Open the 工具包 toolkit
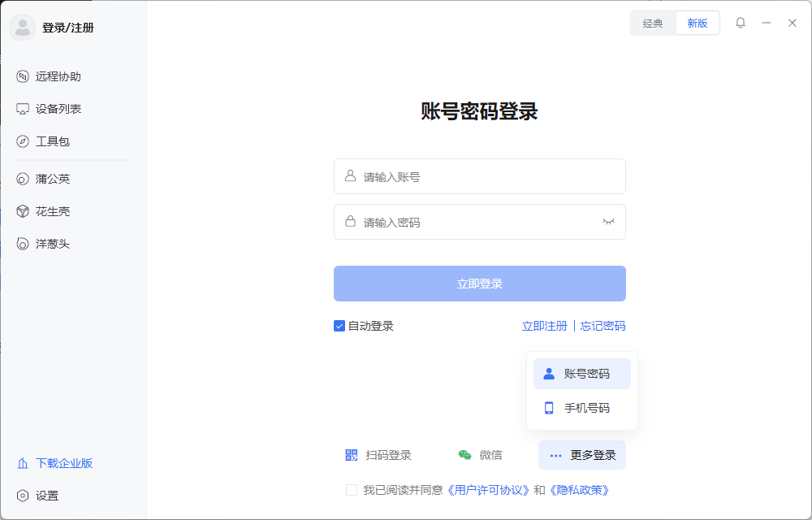The height and width of the screenshot is (520, 812). click(50, 141)
